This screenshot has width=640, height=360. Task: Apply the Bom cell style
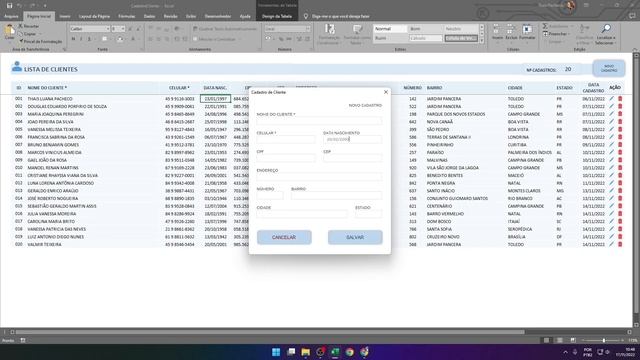coord(426,29)
